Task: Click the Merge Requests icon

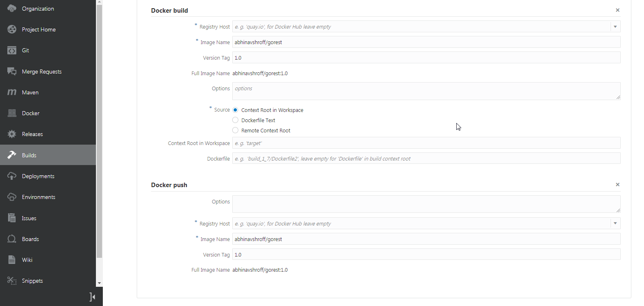Action: 12,71
